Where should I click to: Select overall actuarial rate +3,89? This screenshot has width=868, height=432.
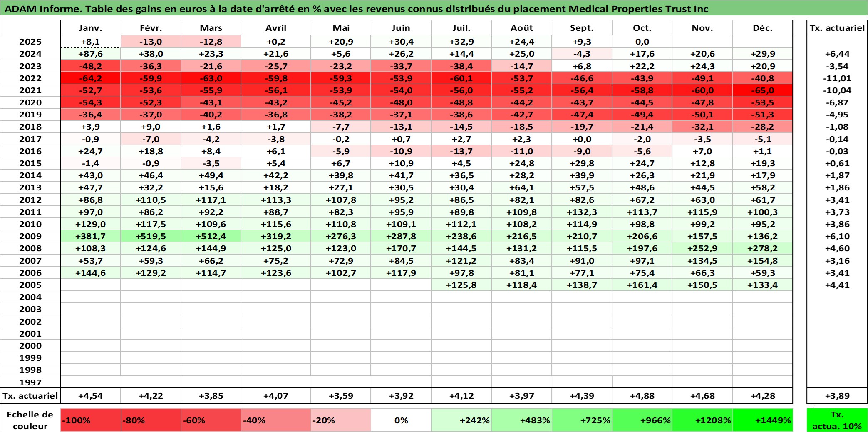(837, 396)
